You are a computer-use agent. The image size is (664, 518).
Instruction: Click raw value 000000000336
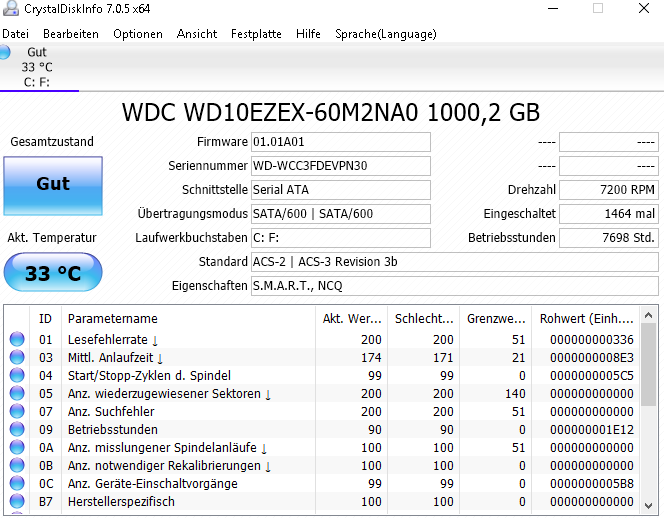point(592,340)
